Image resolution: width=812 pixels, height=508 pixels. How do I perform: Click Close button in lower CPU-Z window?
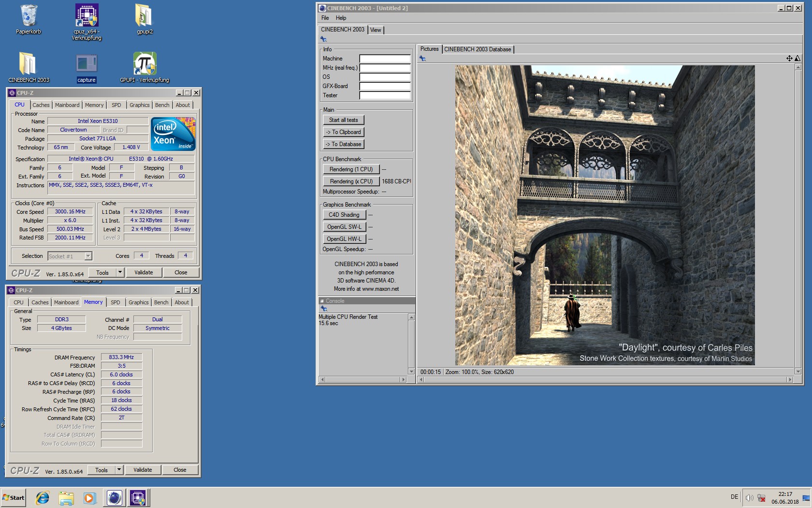coord(180,470)
